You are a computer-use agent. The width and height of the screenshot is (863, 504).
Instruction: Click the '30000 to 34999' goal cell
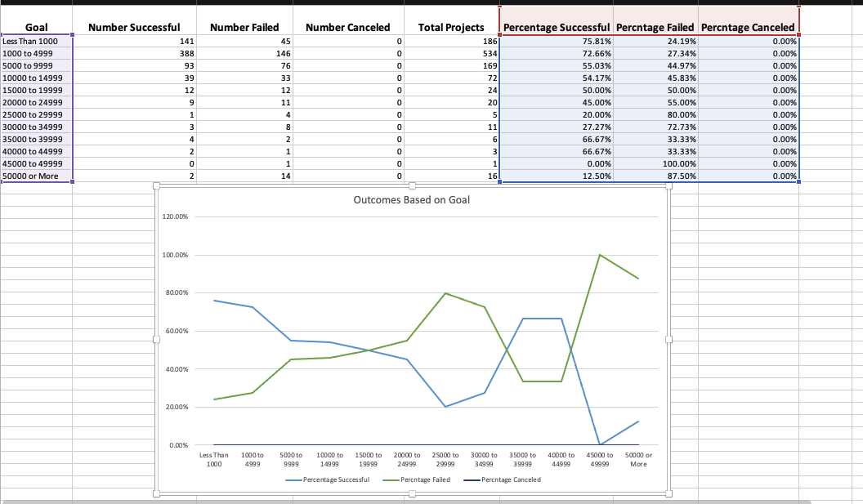coord(36,127)
